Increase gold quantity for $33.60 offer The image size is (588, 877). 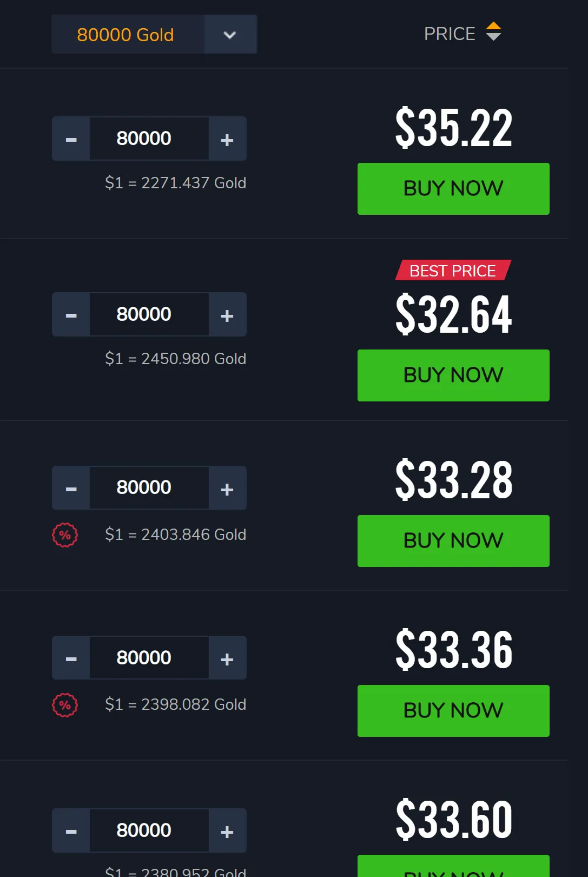pyautogui.click(x=227, y=831)
